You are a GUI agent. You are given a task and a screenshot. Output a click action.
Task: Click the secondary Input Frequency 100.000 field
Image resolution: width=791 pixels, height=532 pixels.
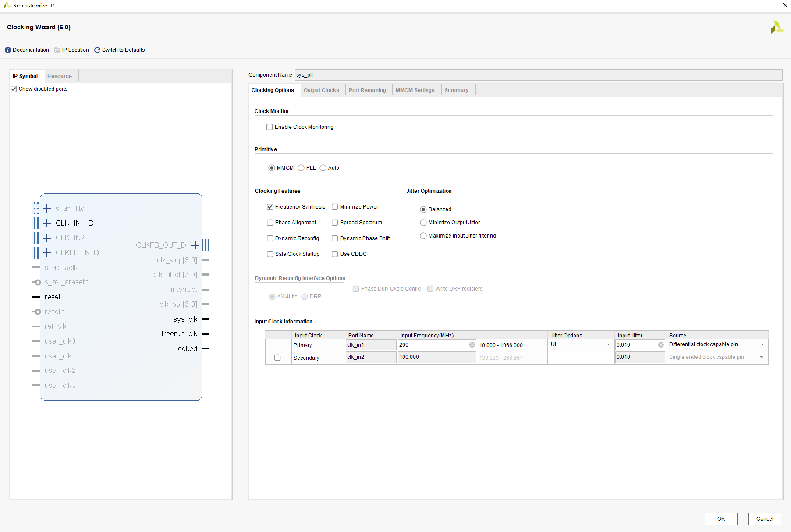pyautogui.click(x=437, y=358)
